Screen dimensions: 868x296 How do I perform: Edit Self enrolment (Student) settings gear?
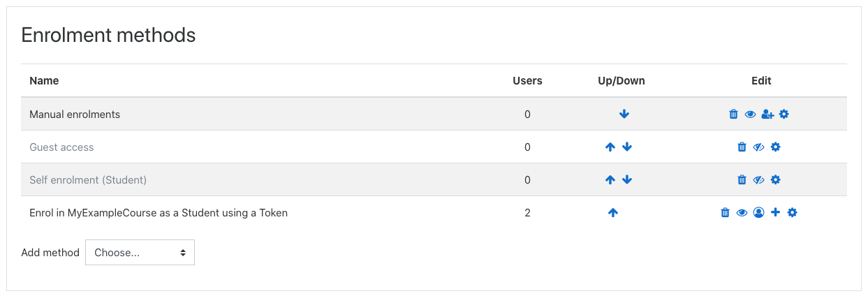(775, 179)
